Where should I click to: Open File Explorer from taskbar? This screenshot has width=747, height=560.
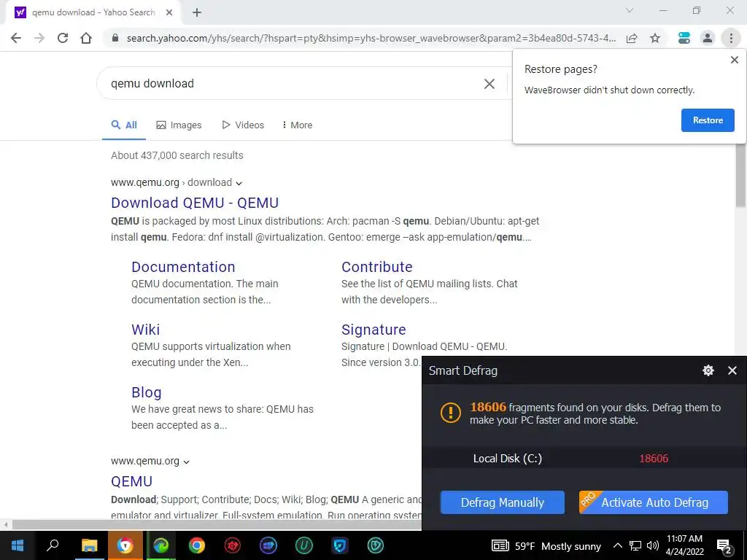click(89, 545)
